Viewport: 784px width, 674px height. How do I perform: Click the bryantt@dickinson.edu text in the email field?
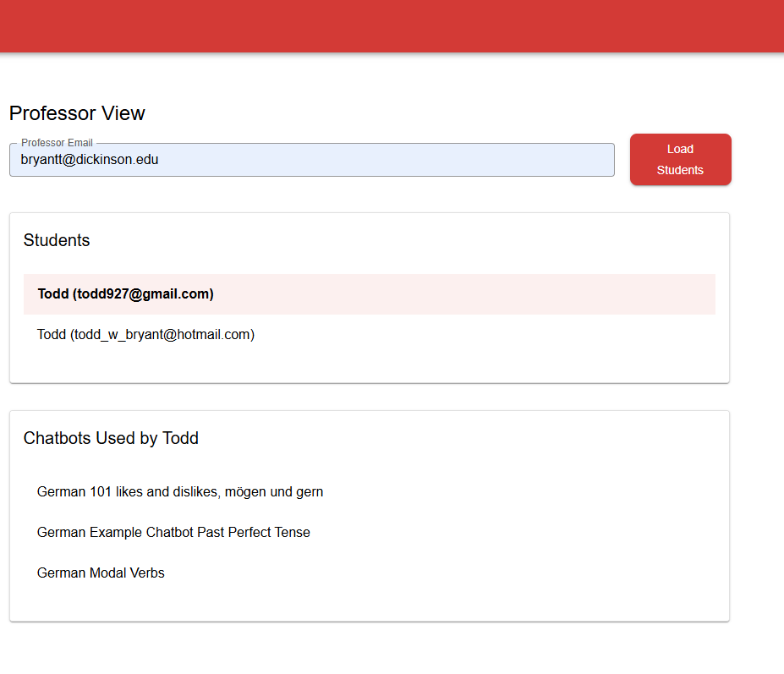pos(90,160)
